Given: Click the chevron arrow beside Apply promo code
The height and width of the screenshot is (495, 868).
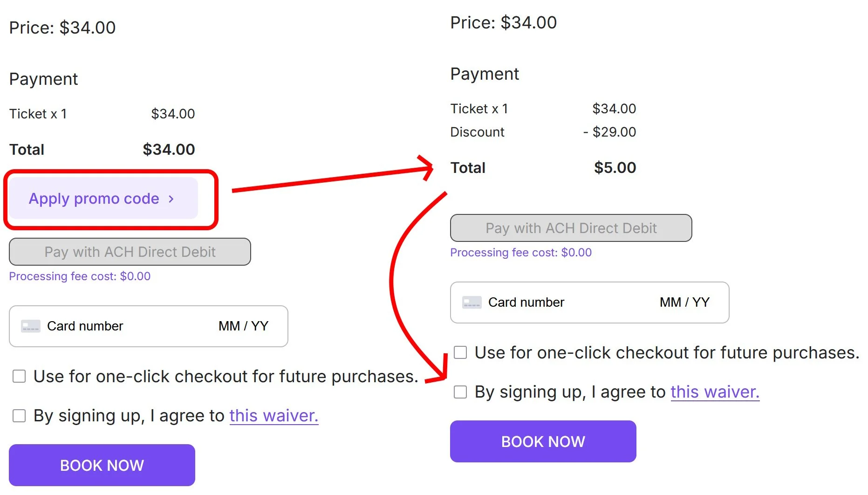Looking at the screenshot, I should pos(171,199).
